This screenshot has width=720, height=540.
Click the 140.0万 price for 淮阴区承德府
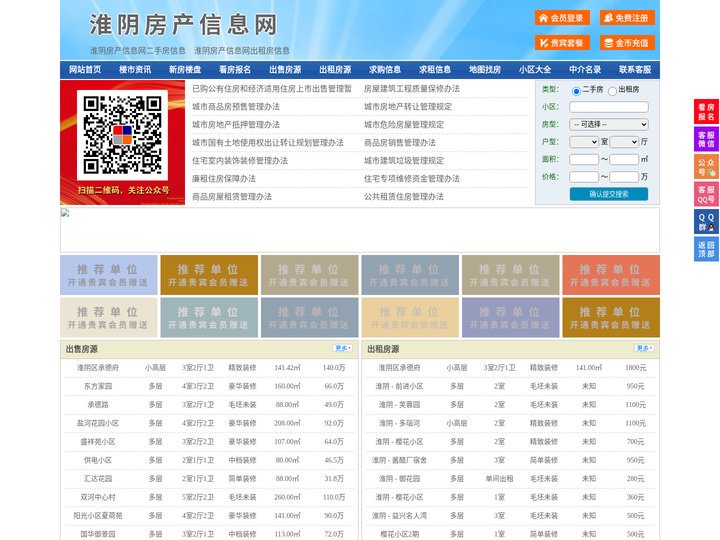coord(334,368)
